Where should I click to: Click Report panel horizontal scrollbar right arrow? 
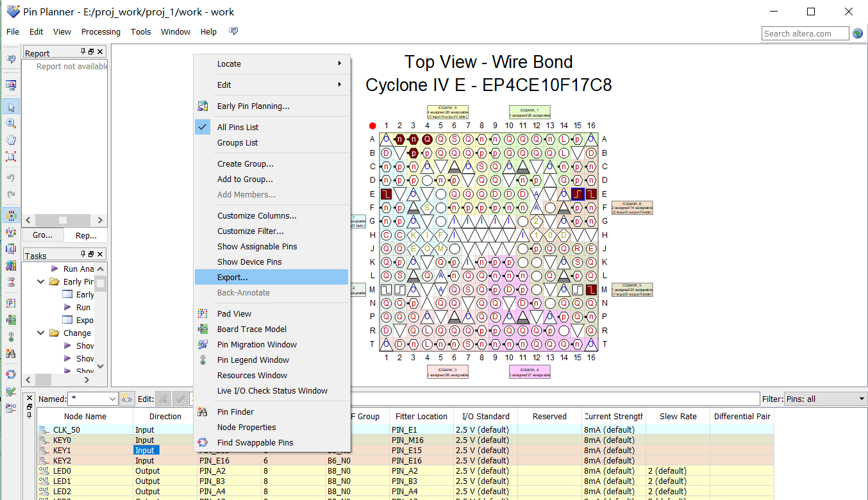[101, 220]
